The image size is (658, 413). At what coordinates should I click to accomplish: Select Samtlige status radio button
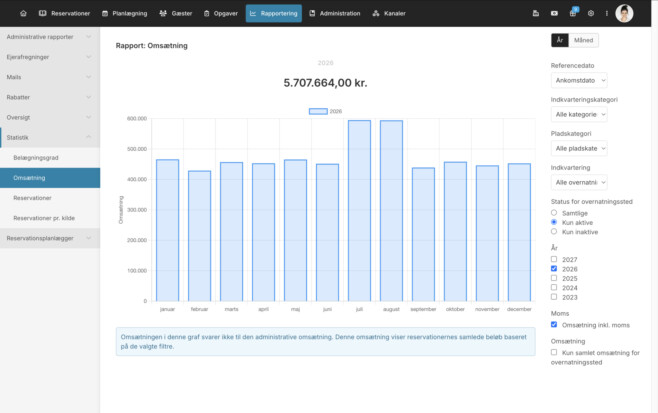(x=554, y=213)
